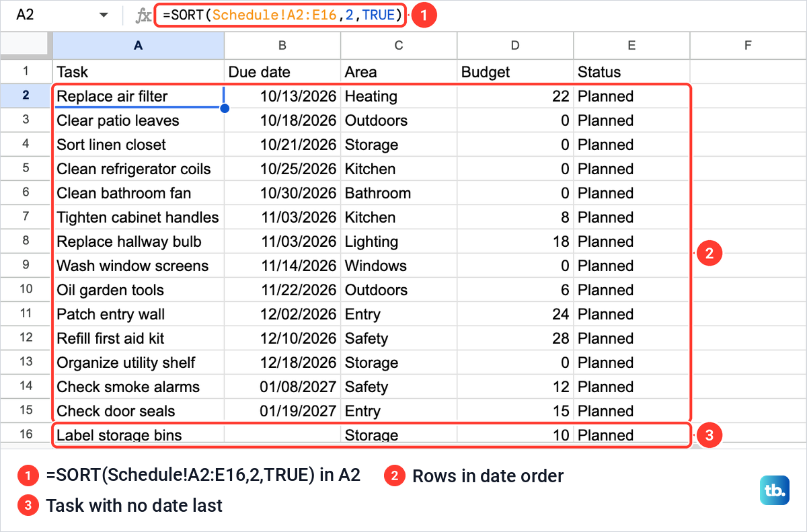Image resolution: width=807 pixels, height=532 pixels.
Task: Click the date cell 10/30/2026
Action: tap(282, 193)
